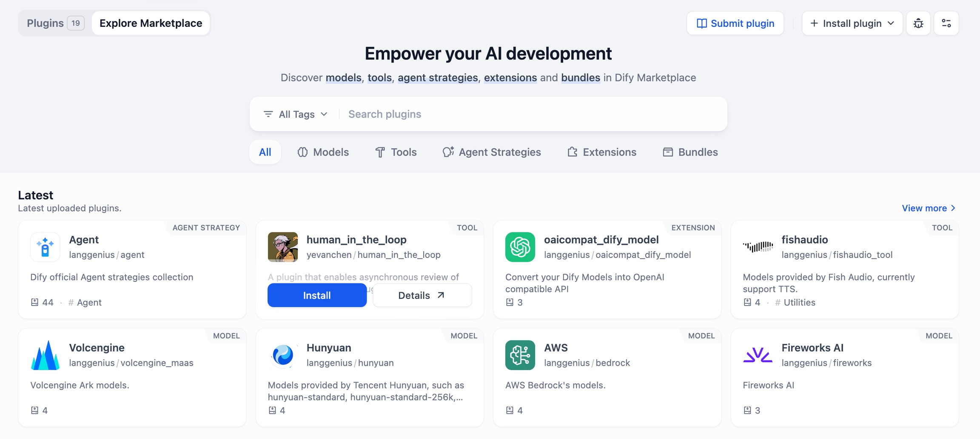
Task: Click the Agent plugin robot icon
Action: [45, 247]
